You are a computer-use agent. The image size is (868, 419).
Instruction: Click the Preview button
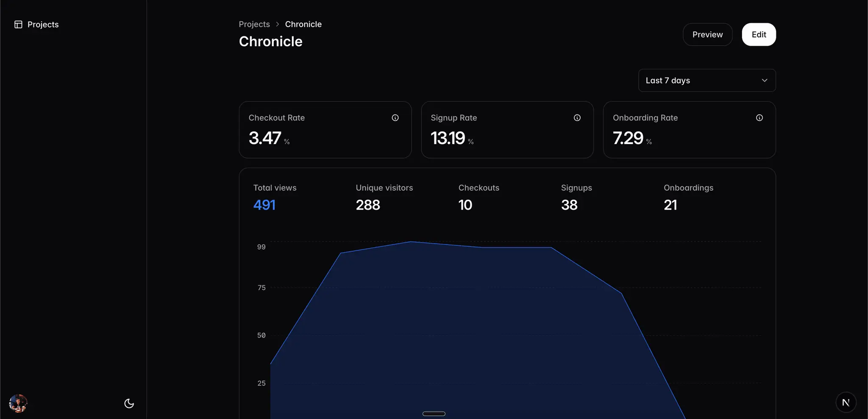click(x=707, y=35)
